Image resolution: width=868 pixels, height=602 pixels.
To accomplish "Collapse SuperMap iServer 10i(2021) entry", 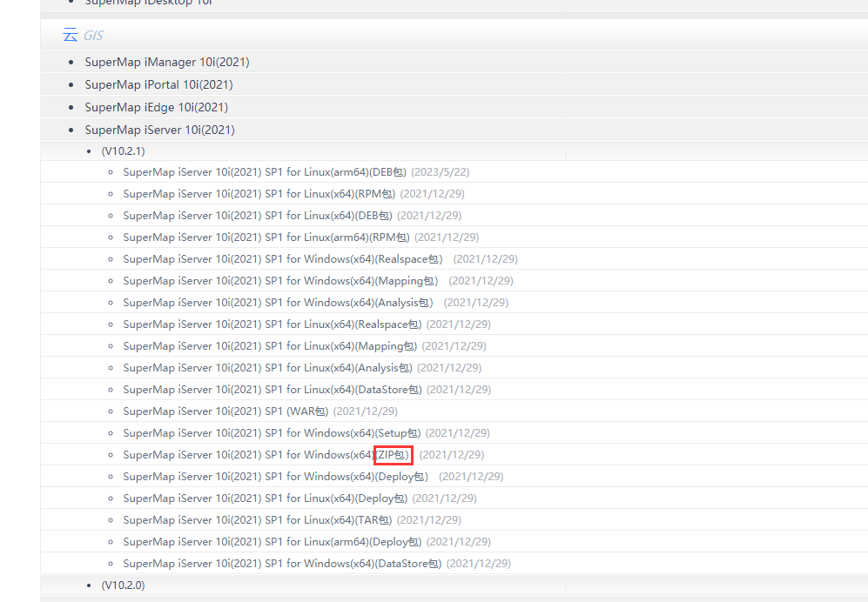I will (159, 130).
